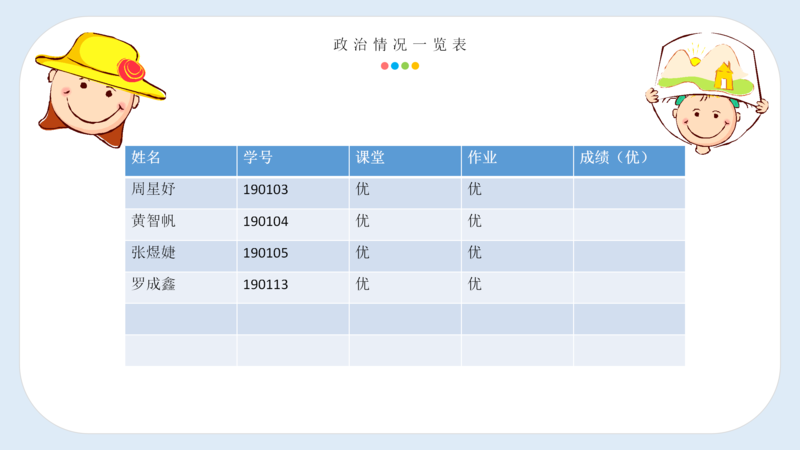Click 黄智帆's 作业 grade 优
The width and height of the screenshot is (800, 450).
tap(517, 224)
